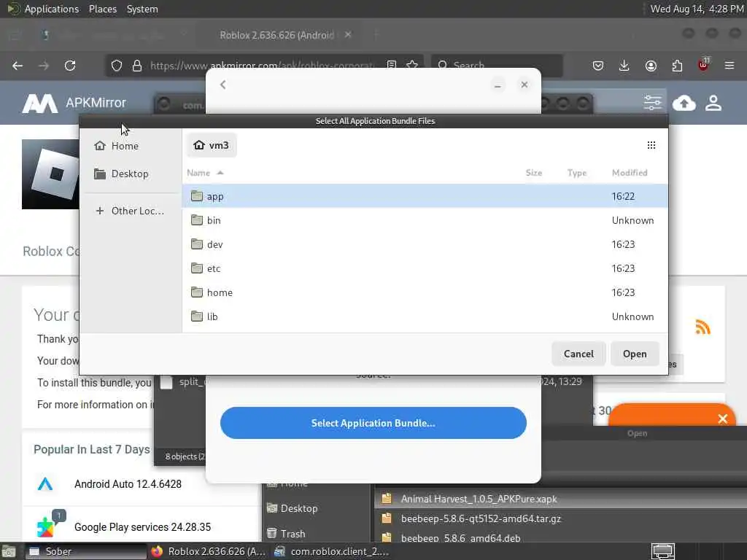Sort by the Name column
This screenshot has width=747, height=560.
(x=205, y=172)
